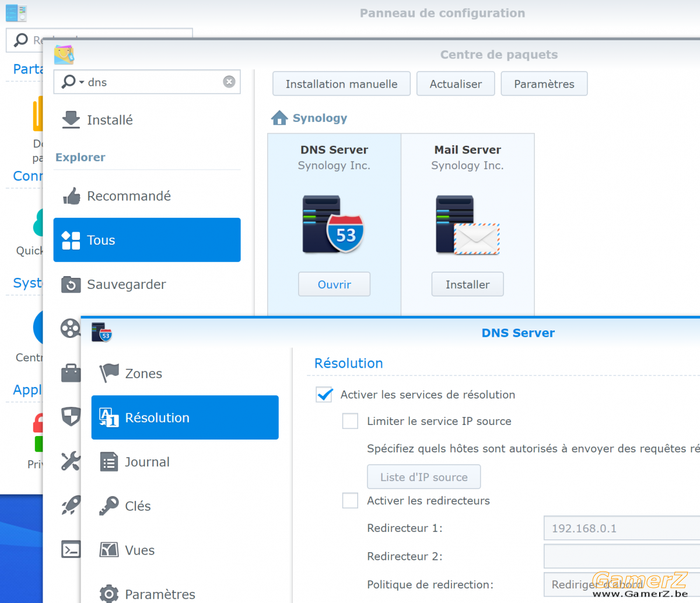Open the security shield category
The height and width of the screenshot is (603, 700).
71,417
